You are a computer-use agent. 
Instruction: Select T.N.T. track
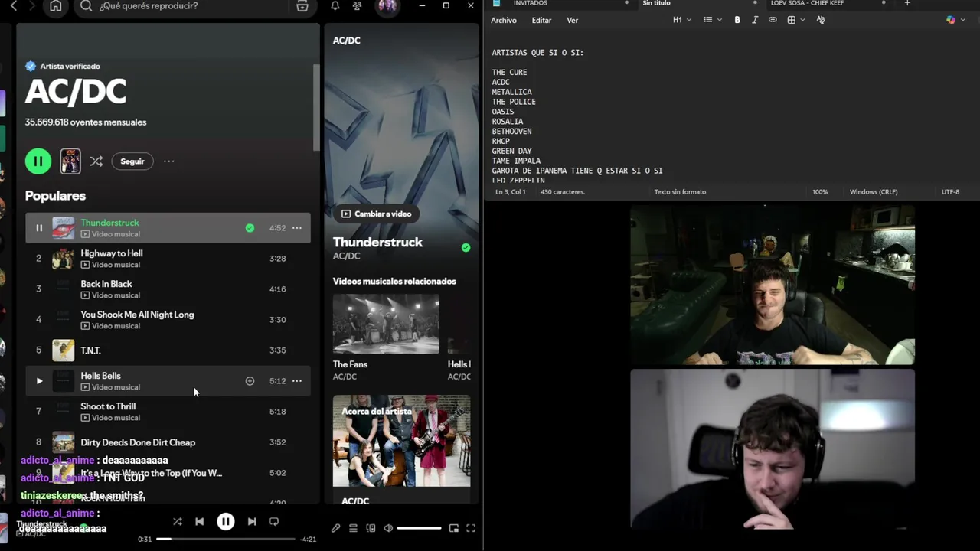pos(168,350)
